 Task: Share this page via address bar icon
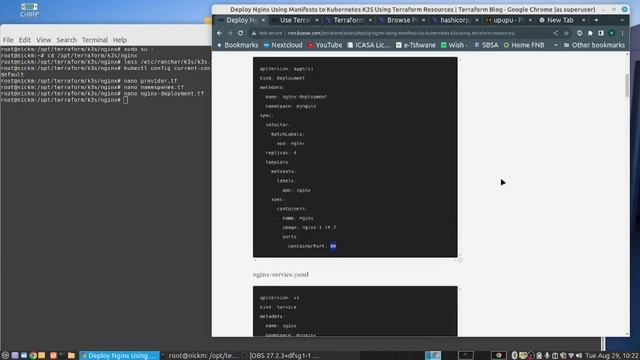point(556,33)
